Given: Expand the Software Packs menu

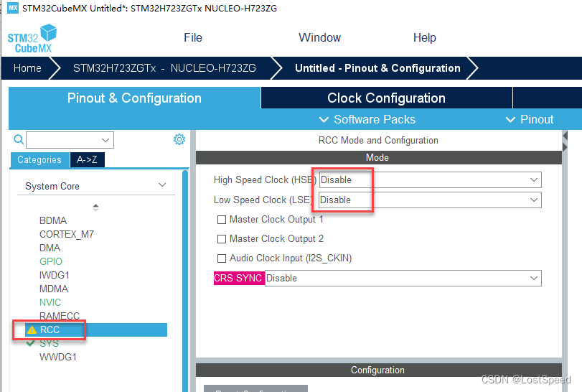Looking at the screenshot, I should pyautogui.click(x=367, y=119).
